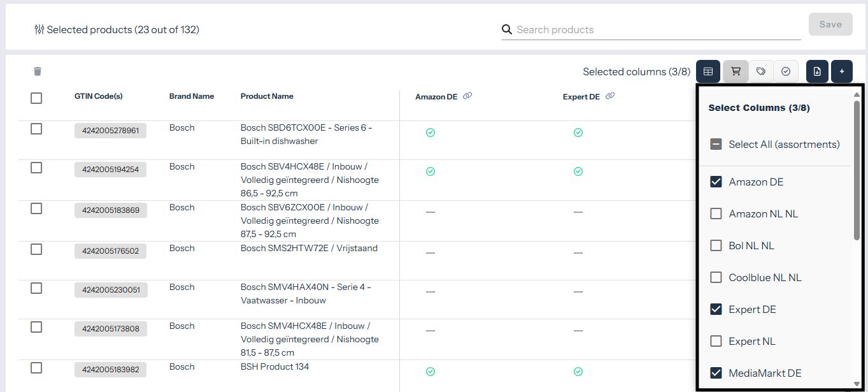Click GTIN code chip 4242005194254
Image resolution: width=868 pixels, height=392 pixels.
(x=110, y=170)
